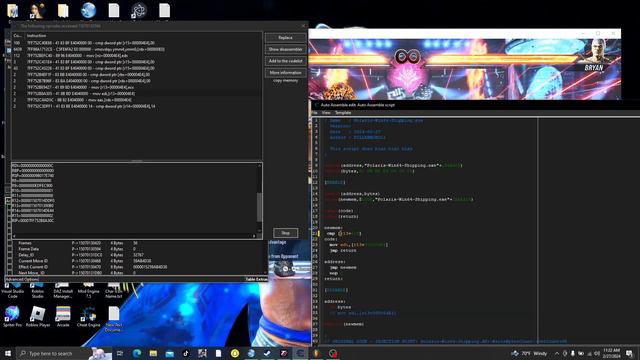Open the Template menu in Auto Assemble window
This screenshot has width=640, height=360.
343,113
